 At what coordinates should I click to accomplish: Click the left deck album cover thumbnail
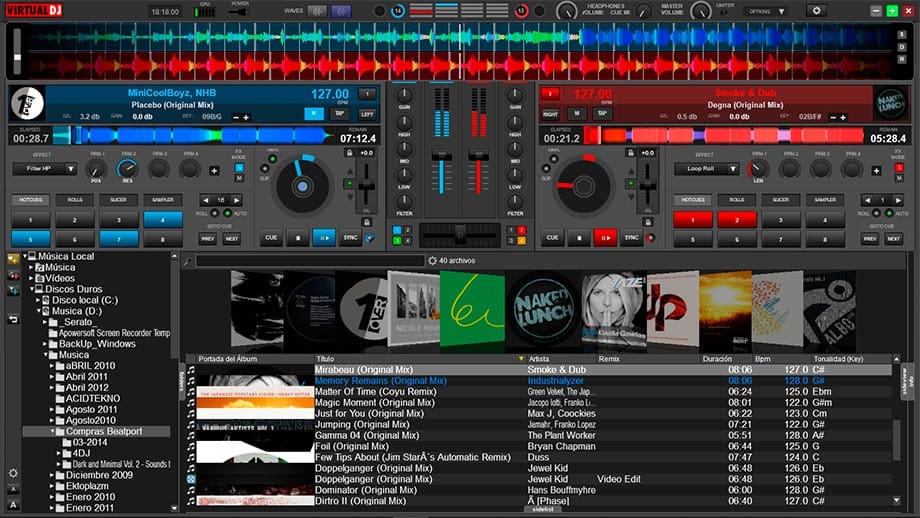point(27,103)
